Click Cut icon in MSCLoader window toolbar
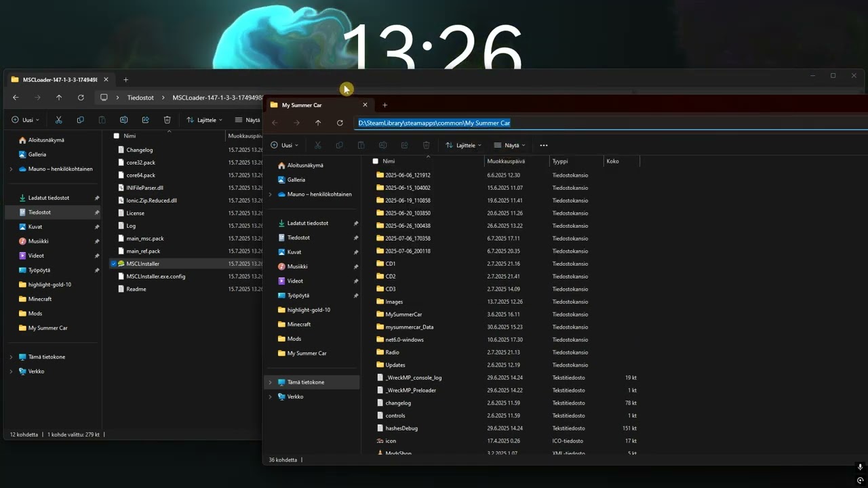The height and width of the screenshot is (488, 868). pyautogui.click(x=58, y=120)
